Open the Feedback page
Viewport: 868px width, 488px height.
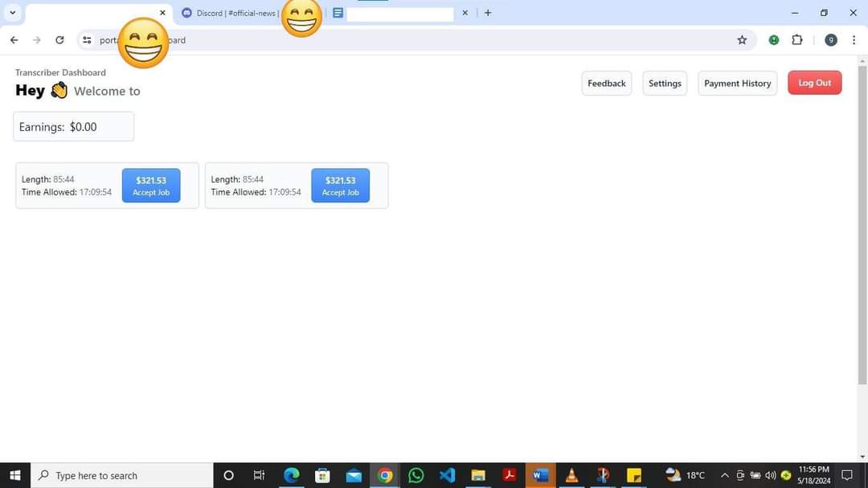tap(606, 83)
